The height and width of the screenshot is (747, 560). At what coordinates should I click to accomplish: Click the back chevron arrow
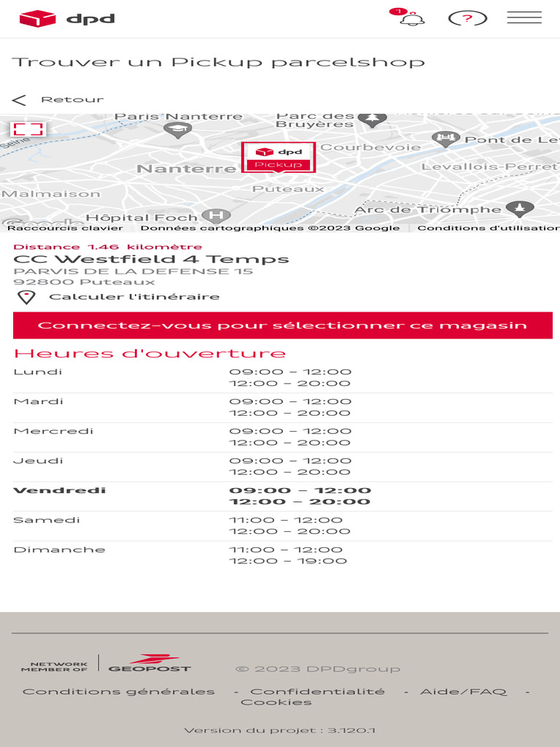click(19, 100)
